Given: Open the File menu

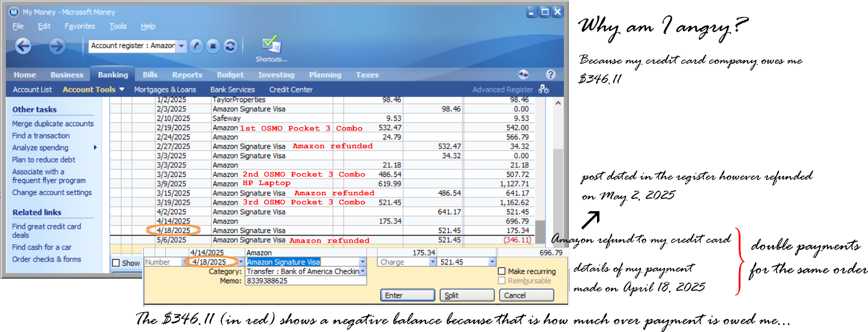Looking at the screenshot, I should pyautogui.click(x=18, y=26).
